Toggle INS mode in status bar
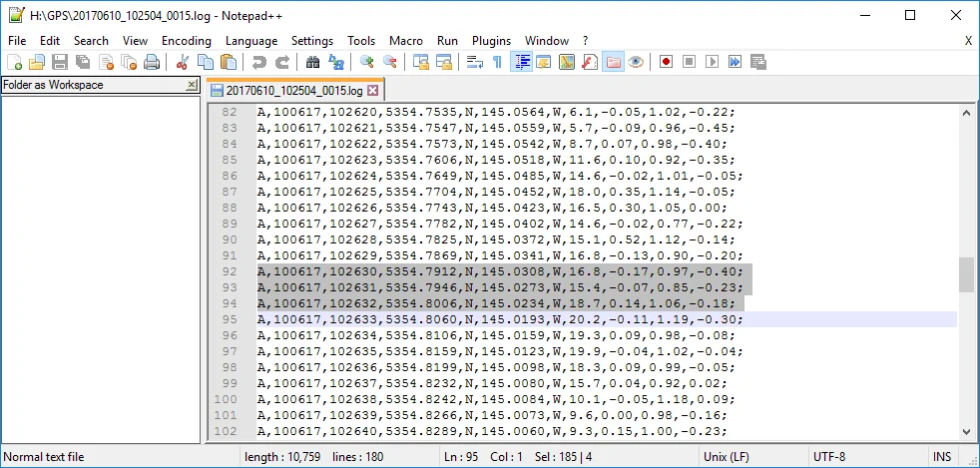Viewport: 980px width, 468px height. [x=942, y=457]
